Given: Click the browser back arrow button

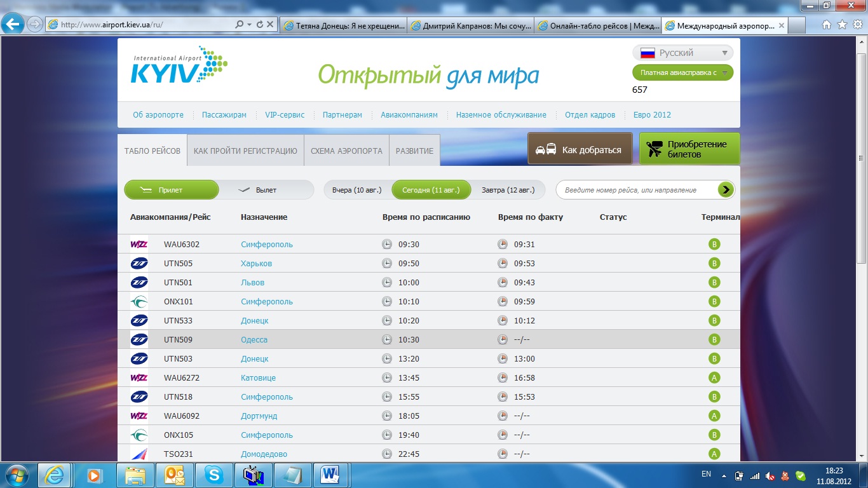Looking at the screenshot, I should point(13,24).
